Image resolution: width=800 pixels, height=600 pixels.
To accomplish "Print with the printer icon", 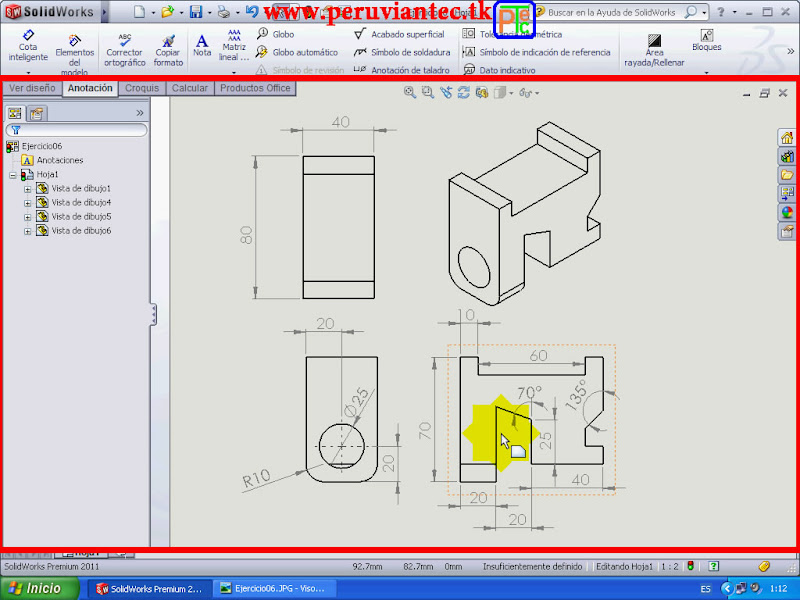I will pyautogui.click(x=224, y=12).
